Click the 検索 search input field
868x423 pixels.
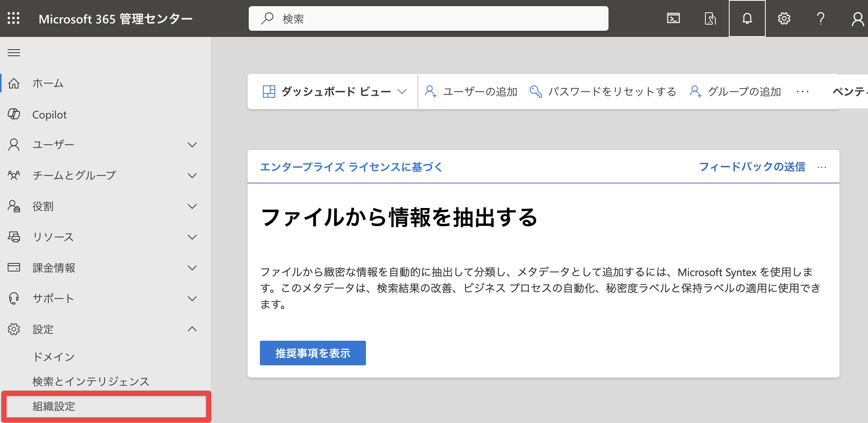[428, 18]
